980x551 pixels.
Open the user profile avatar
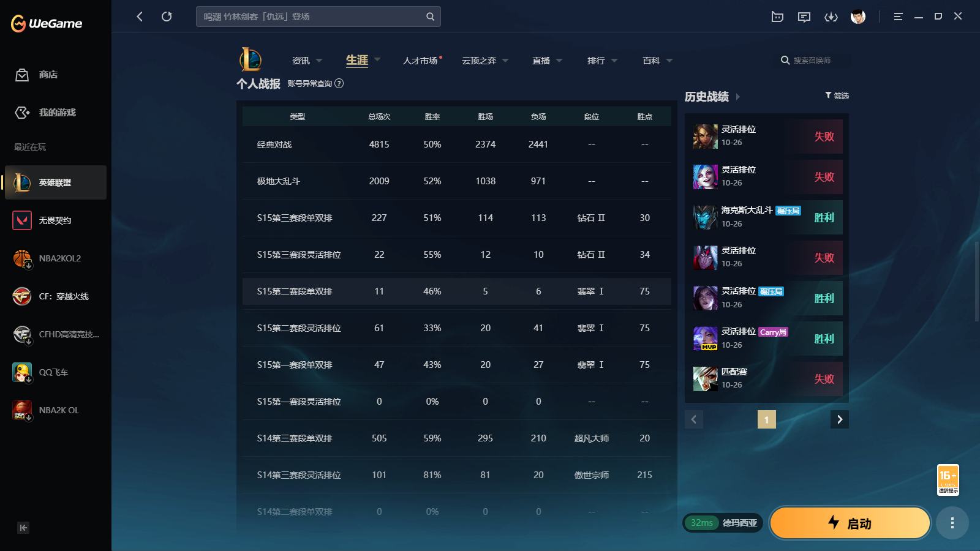point(858,17)
